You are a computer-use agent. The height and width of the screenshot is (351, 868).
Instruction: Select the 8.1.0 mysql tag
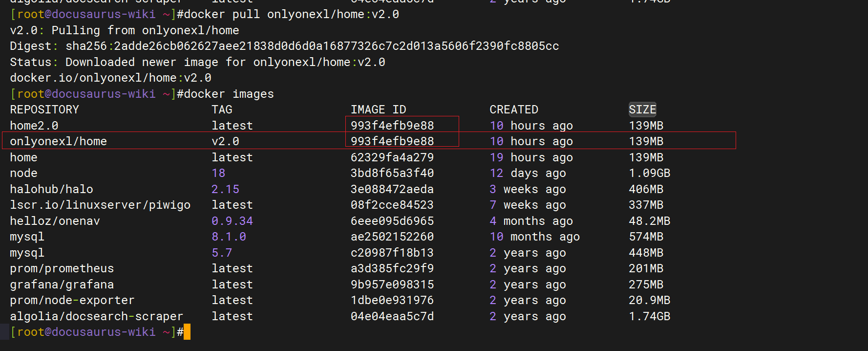(229, 237)
